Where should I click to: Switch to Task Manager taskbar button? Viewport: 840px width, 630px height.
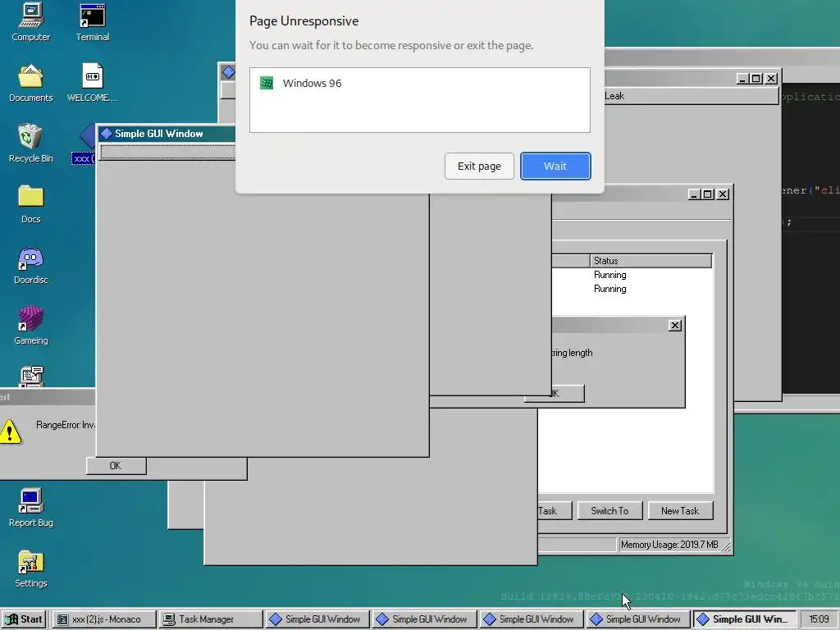211,619
